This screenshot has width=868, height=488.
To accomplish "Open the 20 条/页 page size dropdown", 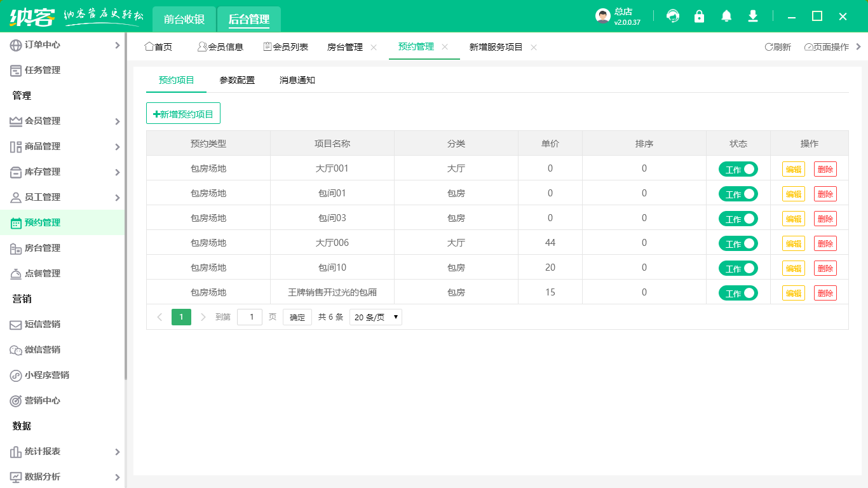I will pyautogui.click(x=376, y=317).
